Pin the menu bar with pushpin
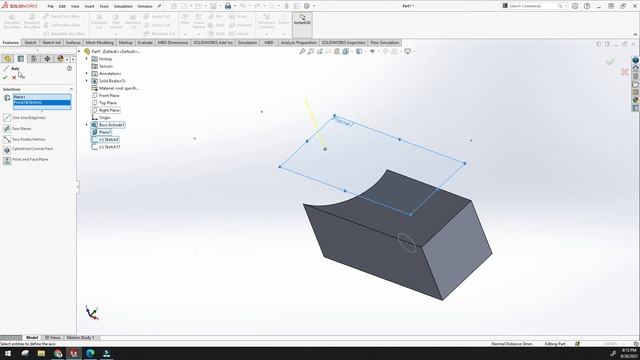The width and height of the screenshot is (640, 360). (x=159, y=6)
